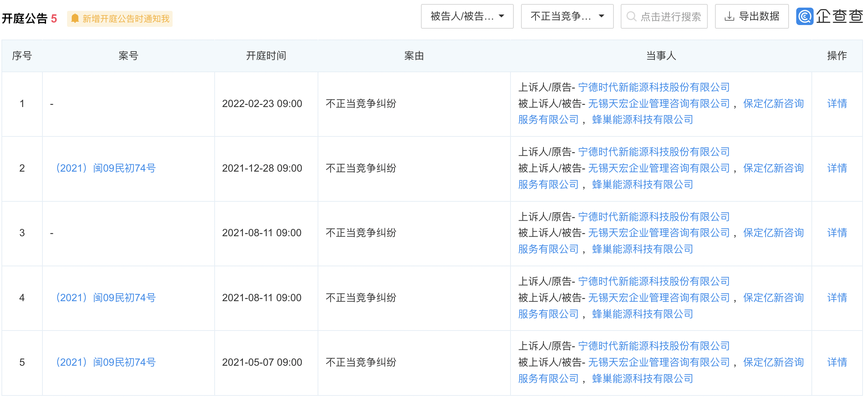Open case number link in row 2
The width and height of the screenshot is (868, 402).
(x=106, y=168)
